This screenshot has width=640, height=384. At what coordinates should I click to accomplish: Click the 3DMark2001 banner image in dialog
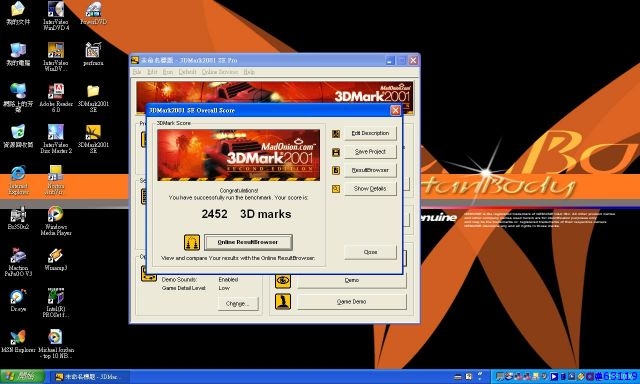238,155
